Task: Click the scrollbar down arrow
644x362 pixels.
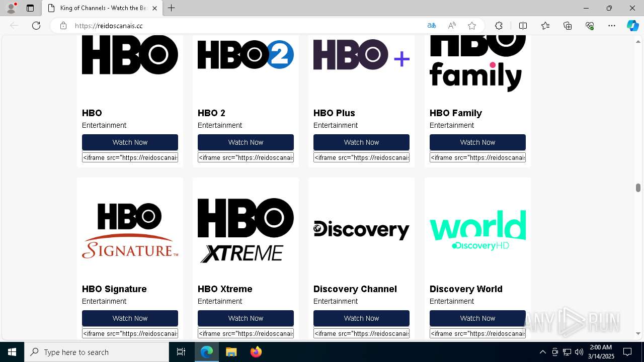Action: (638, 333)
